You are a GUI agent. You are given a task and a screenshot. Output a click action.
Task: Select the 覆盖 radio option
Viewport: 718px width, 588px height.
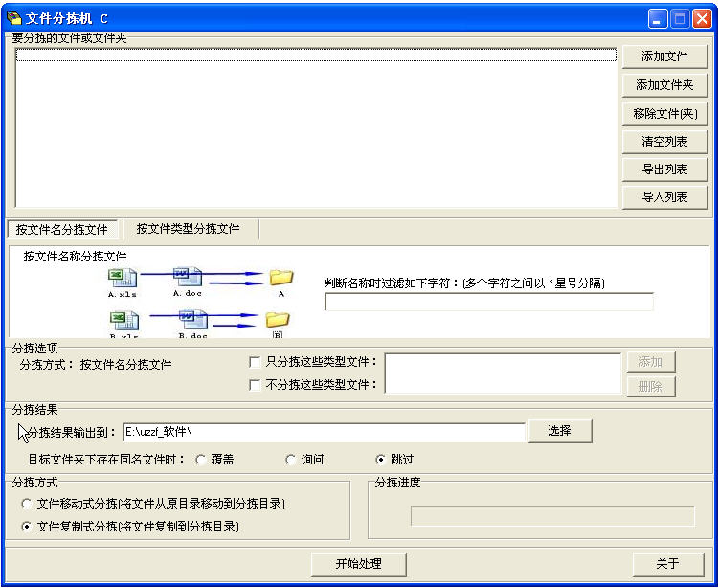200,460
